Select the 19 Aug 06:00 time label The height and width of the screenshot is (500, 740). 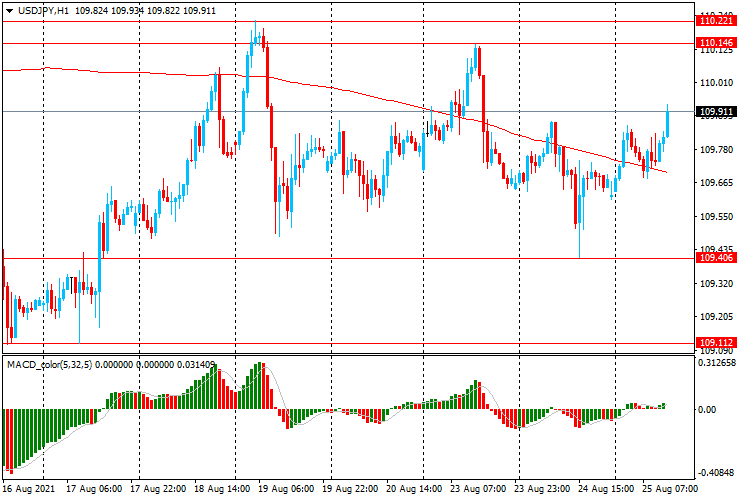[286, 488]
